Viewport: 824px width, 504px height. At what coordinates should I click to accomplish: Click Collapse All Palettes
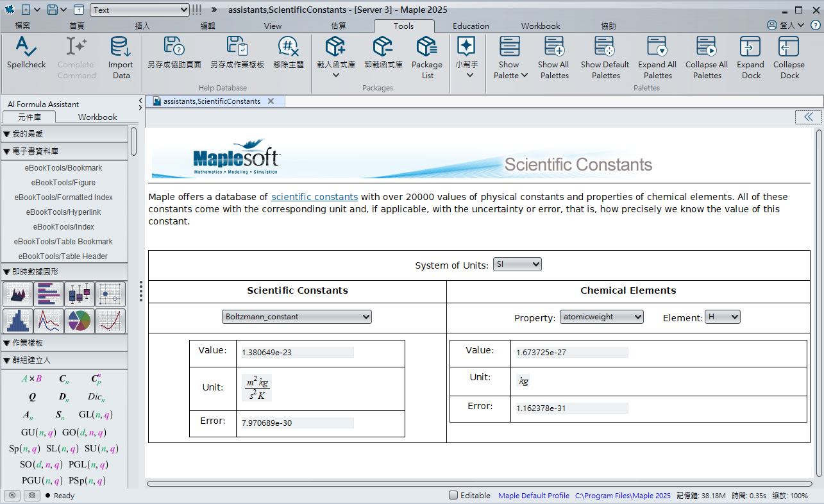707,58
